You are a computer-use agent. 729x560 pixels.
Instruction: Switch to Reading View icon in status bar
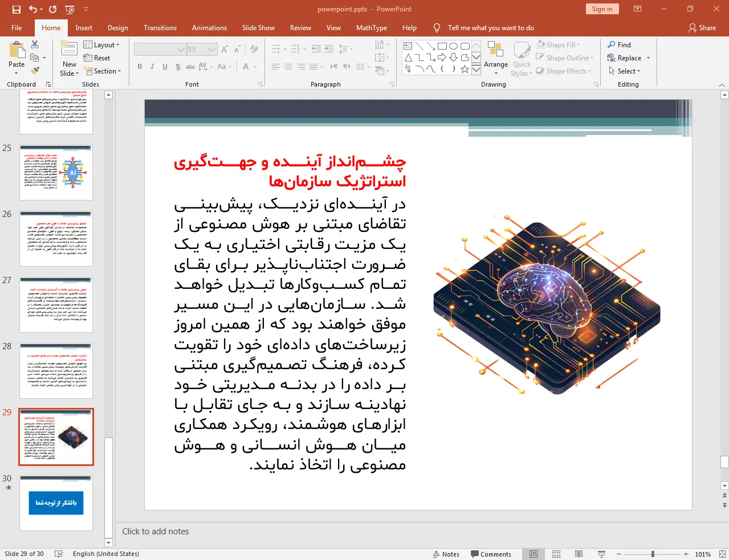coord(579,554)
